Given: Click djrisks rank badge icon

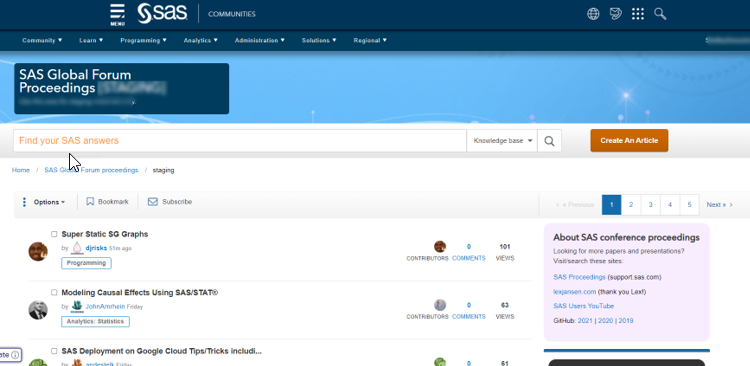Looking at the screenshot, I should point(77,248).
